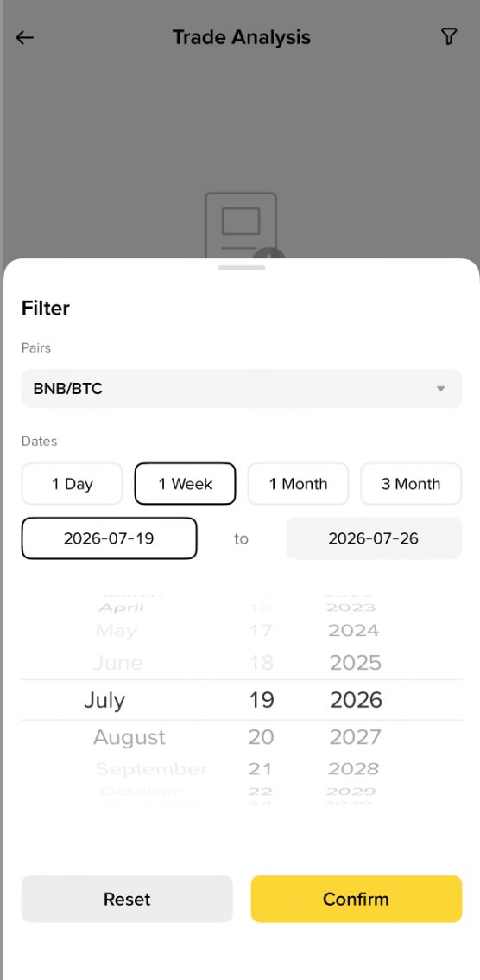This screenshot has width=480, height=980.
Task: Select year 2025 in the picker
Action: pyautogui.click(x=355, y=663)
